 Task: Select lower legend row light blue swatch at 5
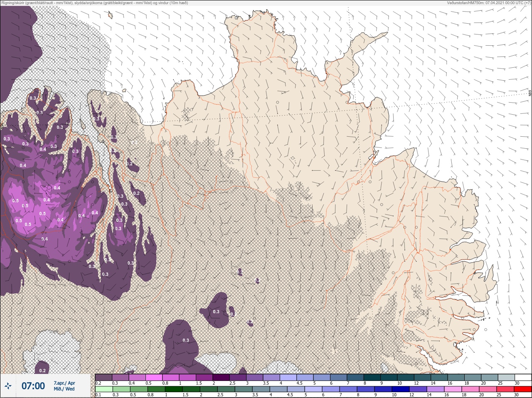[x=313, y=389]
